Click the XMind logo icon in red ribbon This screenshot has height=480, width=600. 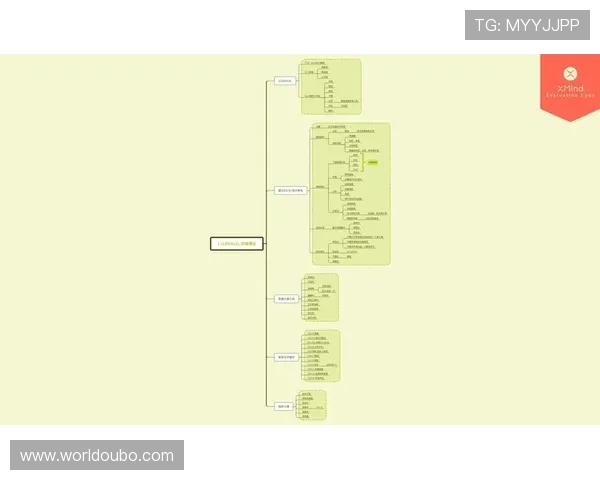[570, 74]
